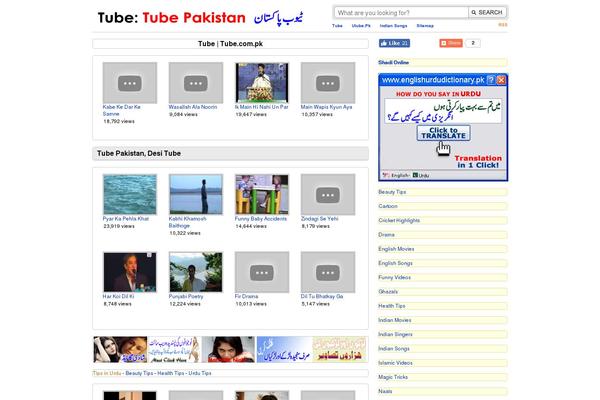This screenshot has width=600, height=400.
Task: Open Cricket Highlights category
Action: [399, 220]
